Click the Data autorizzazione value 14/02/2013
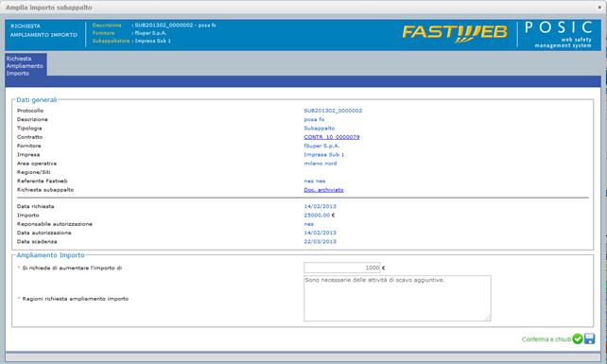Viewport: 607px width, 364px height. point(321,233)
